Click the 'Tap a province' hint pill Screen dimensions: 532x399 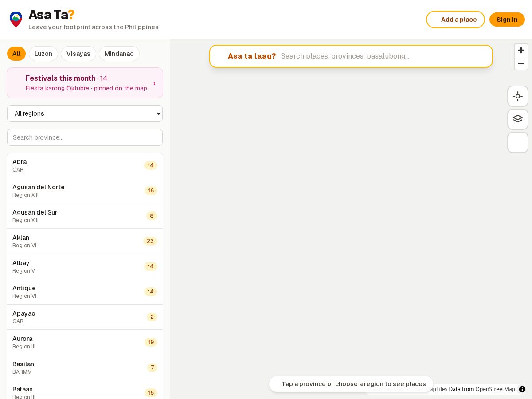coord(351,384)
